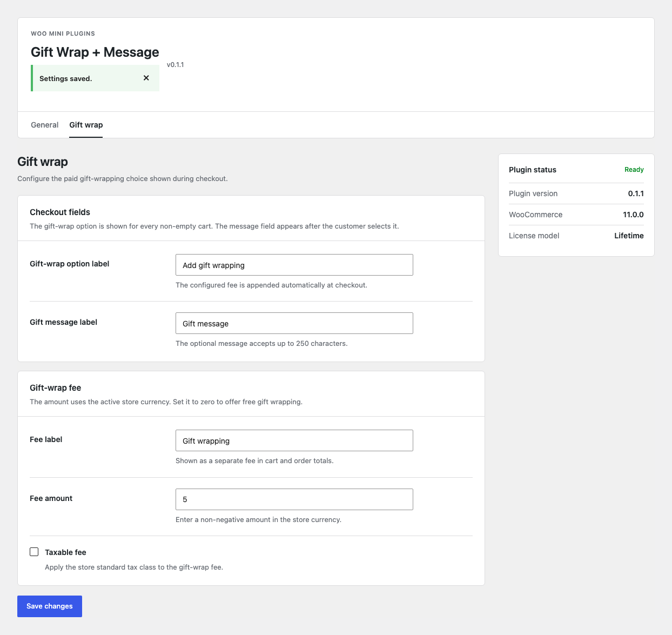Viewport: 672px width, 635px height.
Task: Click the WOO MINI PLUGINS breadcrumb text
Action: (63, 34)
